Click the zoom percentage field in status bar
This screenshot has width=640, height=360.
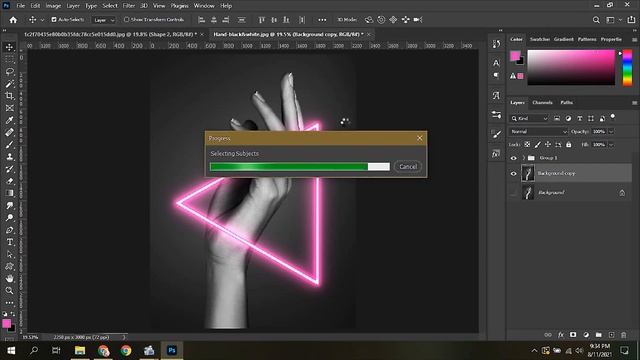pyautogui.click(x=30, y=338)
